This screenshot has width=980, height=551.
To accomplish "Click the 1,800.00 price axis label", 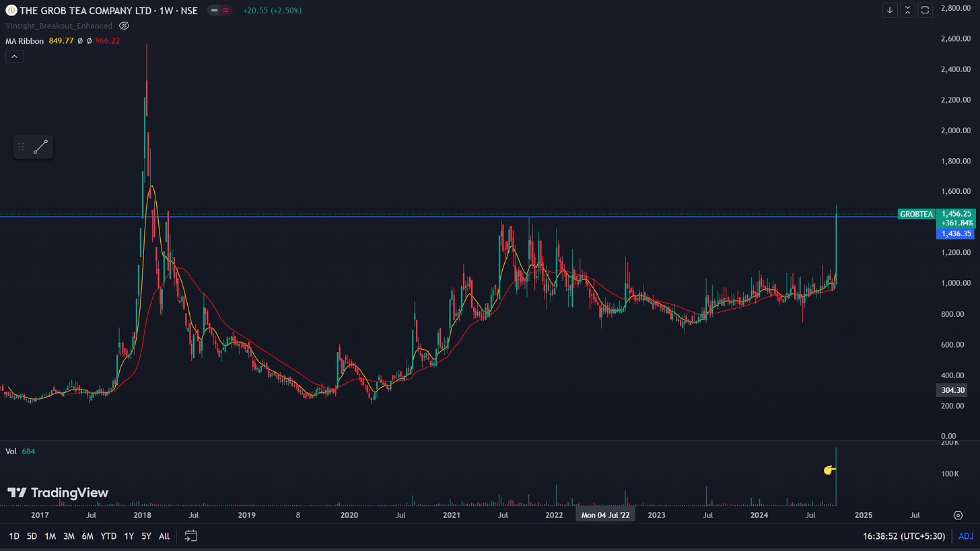I will point(955,161).
